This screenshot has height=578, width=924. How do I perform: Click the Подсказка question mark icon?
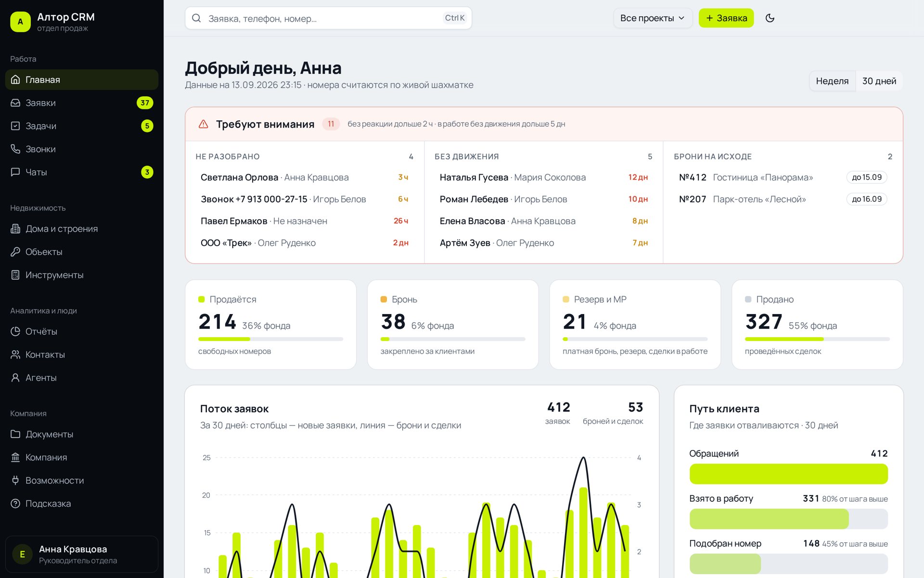[15, 503]
